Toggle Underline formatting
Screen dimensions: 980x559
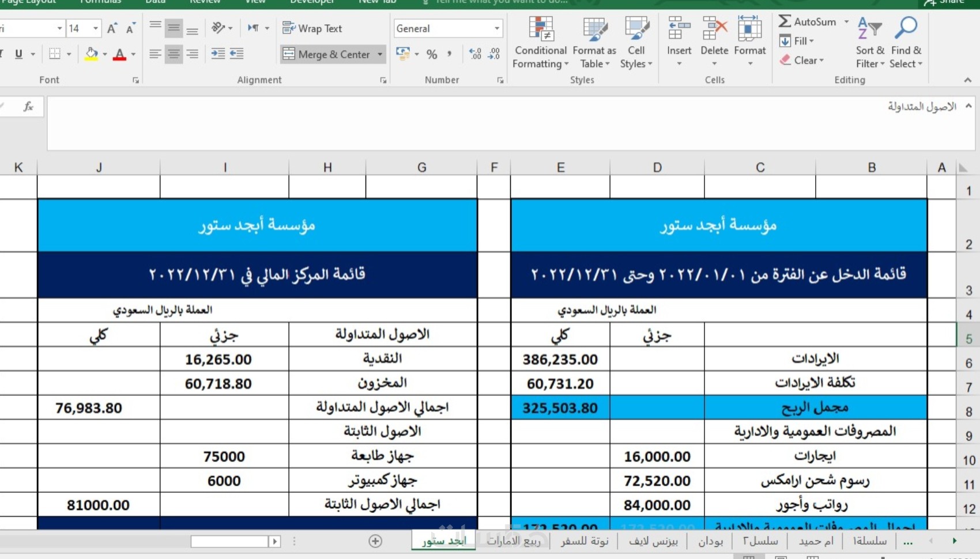[x=18, y=54]
